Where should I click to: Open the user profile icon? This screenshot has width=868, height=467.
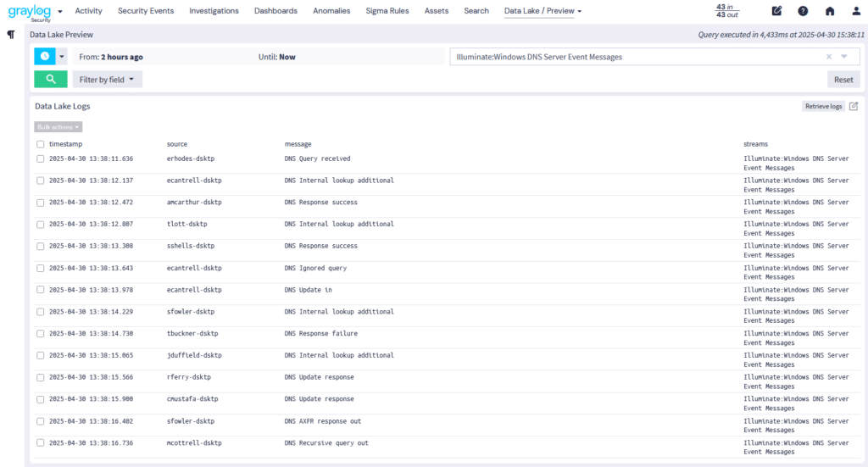tap(854, 11)
